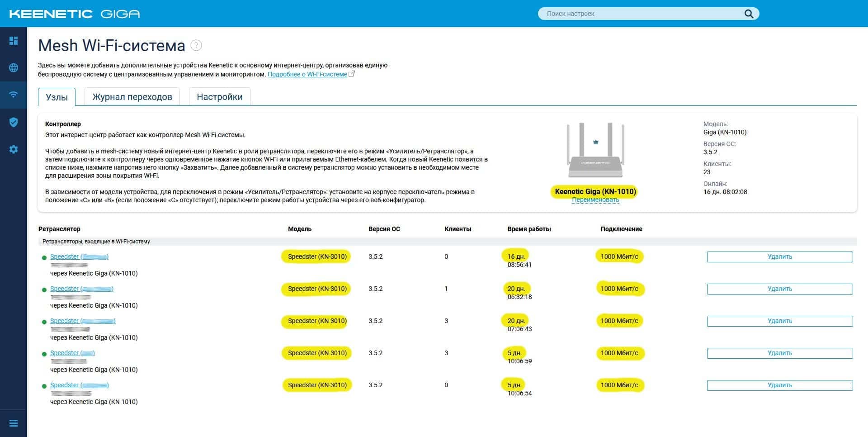Open the Подробнее о Wi-Fi-системе link
The width and height of the screenshot is (868, 437).
(307, 74)
